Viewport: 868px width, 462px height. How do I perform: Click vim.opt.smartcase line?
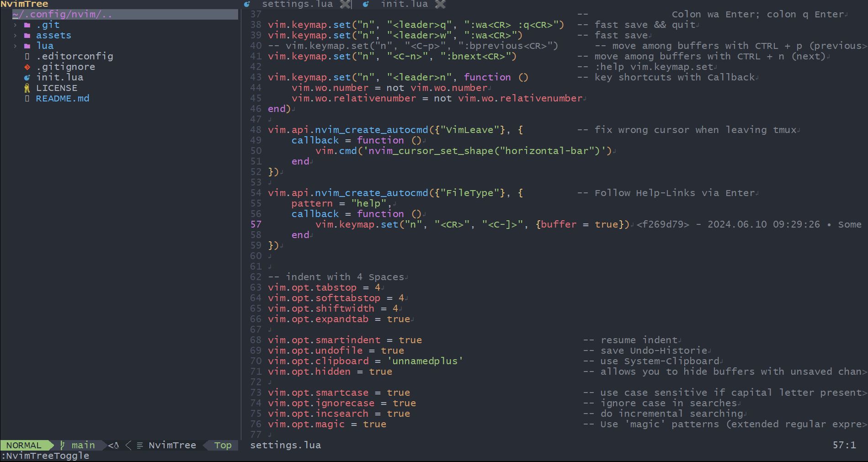click(339, 393)
